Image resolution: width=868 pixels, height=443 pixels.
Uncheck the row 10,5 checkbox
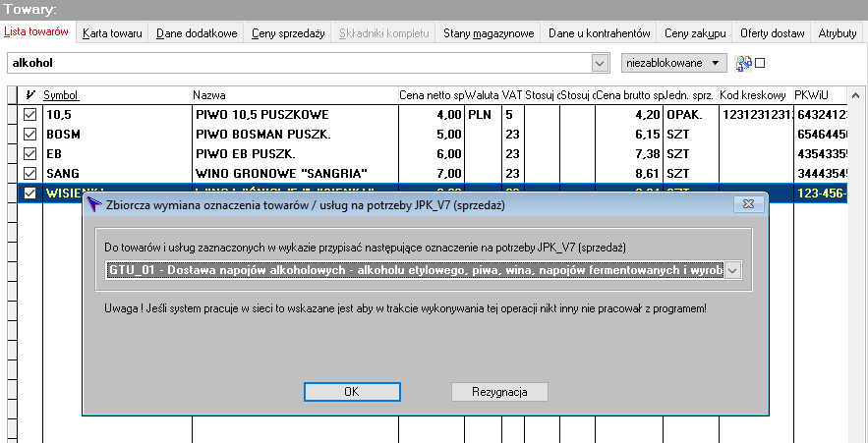29,115
